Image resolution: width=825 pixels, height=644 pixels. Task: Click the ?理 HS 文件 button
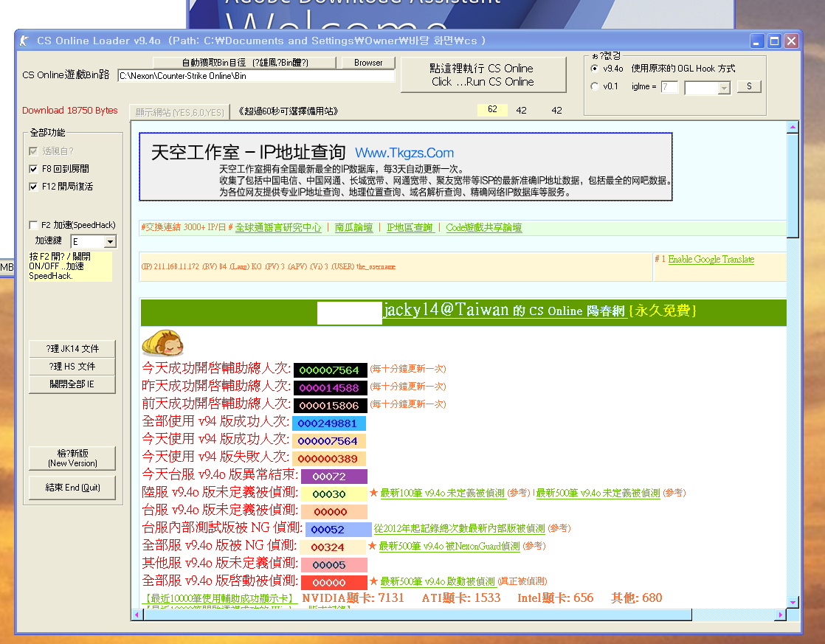coord(72,367)
